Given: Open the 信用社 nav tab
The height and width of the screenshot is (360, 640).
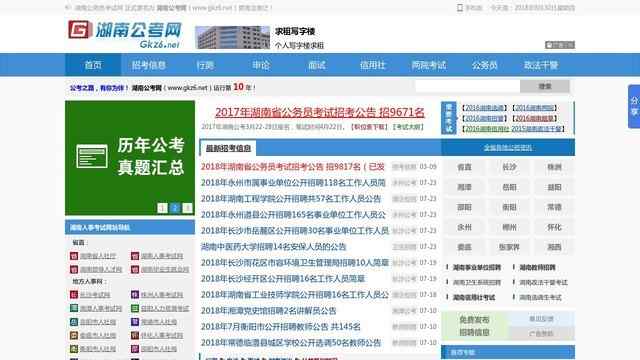Looking at the screenshot, I should (373, 65).
